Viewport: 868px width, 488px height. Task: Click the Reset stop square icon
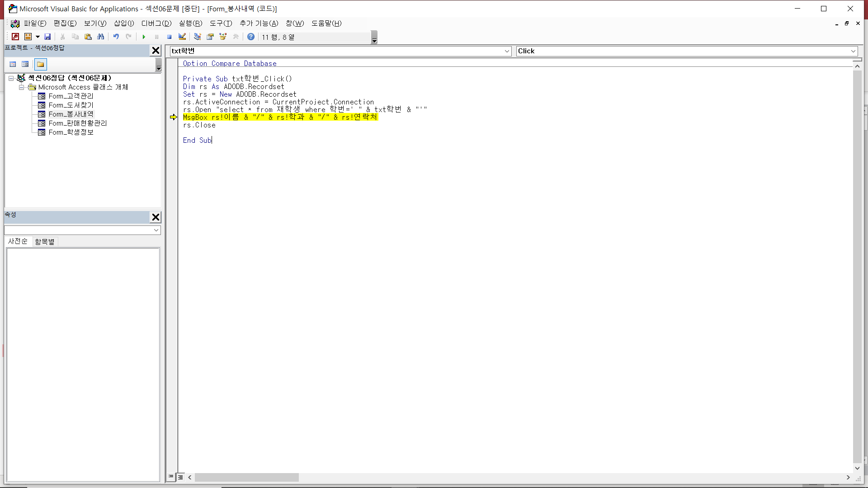[x=169, y=37]
